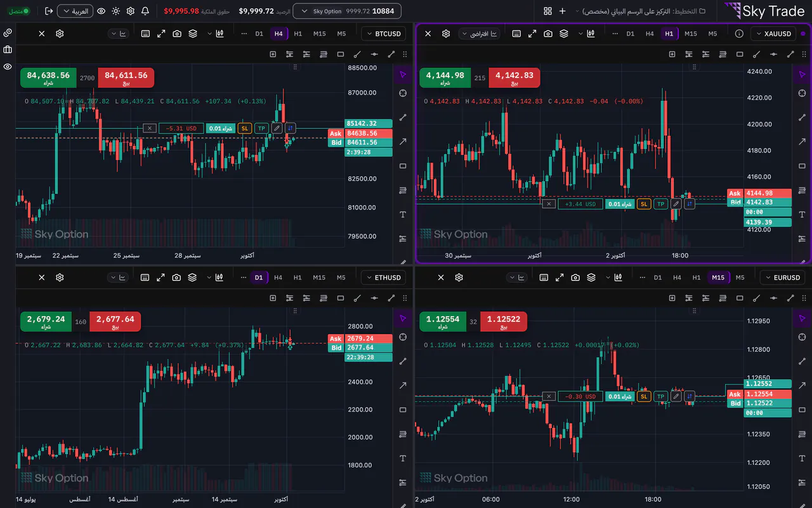Open the language dropdown showing العربية
The width and height of the screenshot is (812, 508).
75,11
